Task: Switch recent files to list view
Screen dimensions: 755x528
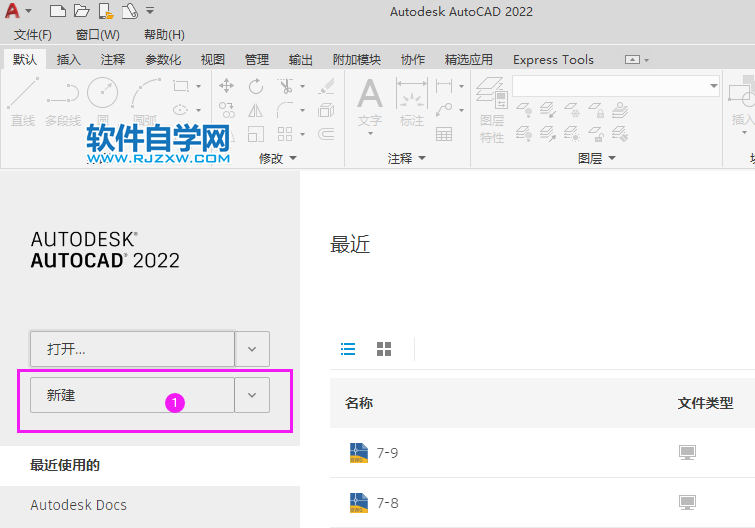Action: click(348, 349)
